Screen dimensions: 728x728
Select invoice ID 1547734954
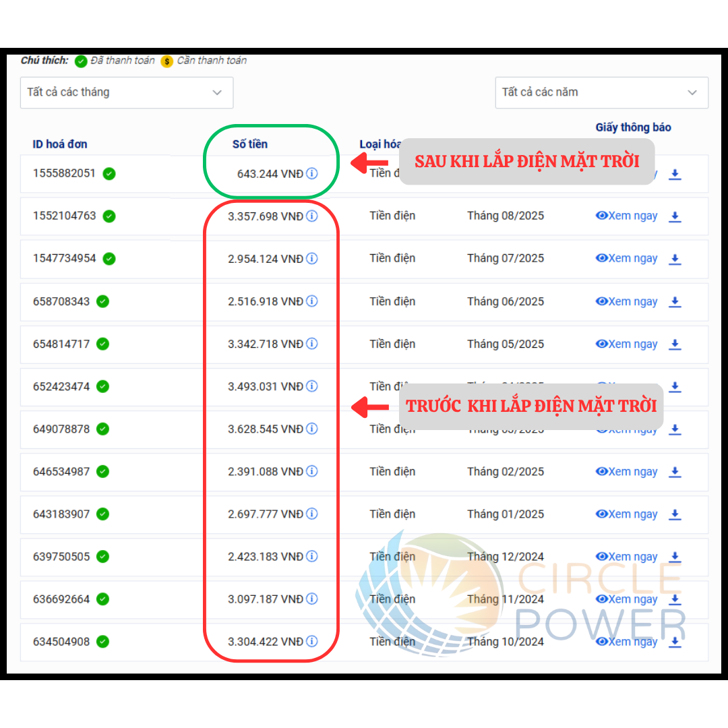click(65, 258)
